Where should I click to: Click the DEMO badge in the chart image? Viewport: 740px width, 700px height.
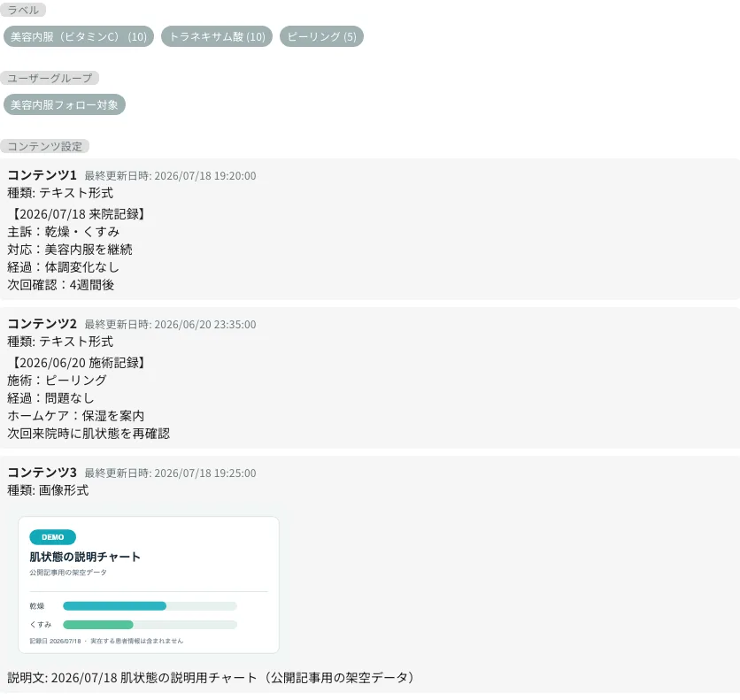pos(52,537)
